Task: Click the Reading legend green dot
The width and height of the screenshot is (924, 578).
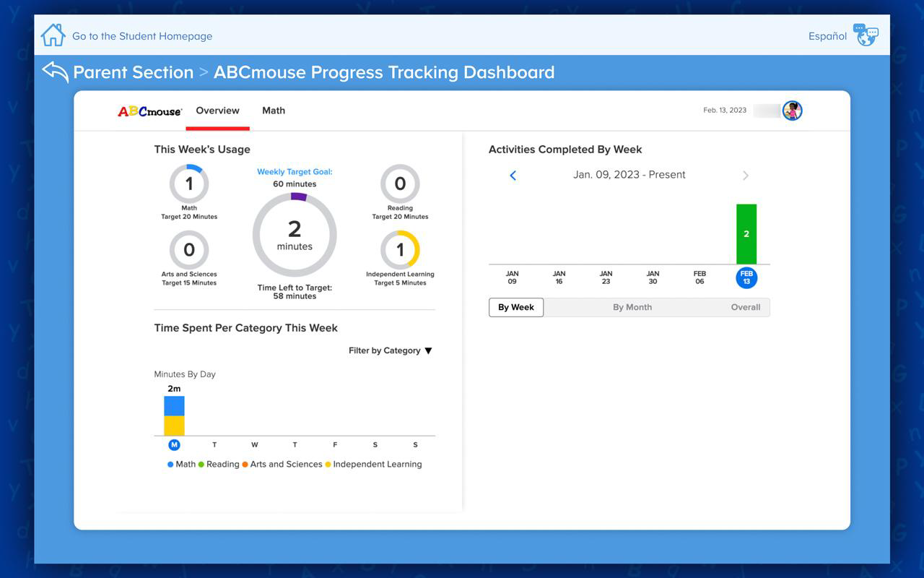Action: 201,465
